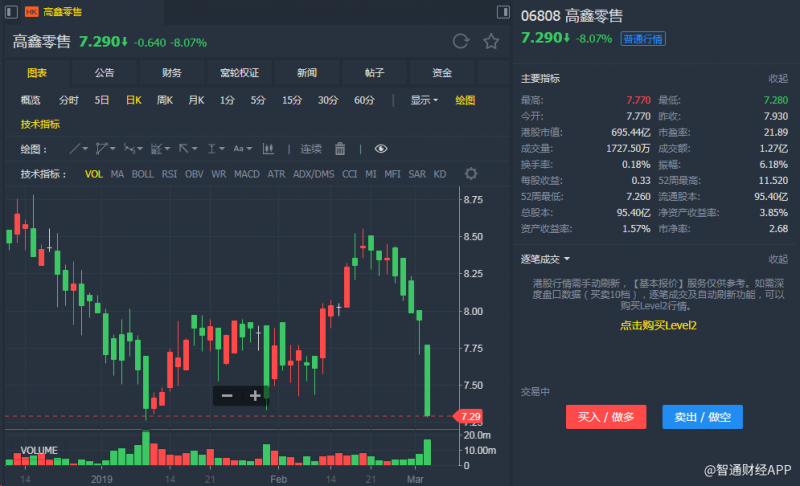Viewport: 800px width, 486px height.
Task: Open indicator settings gear icon
Action: point(471,174)
